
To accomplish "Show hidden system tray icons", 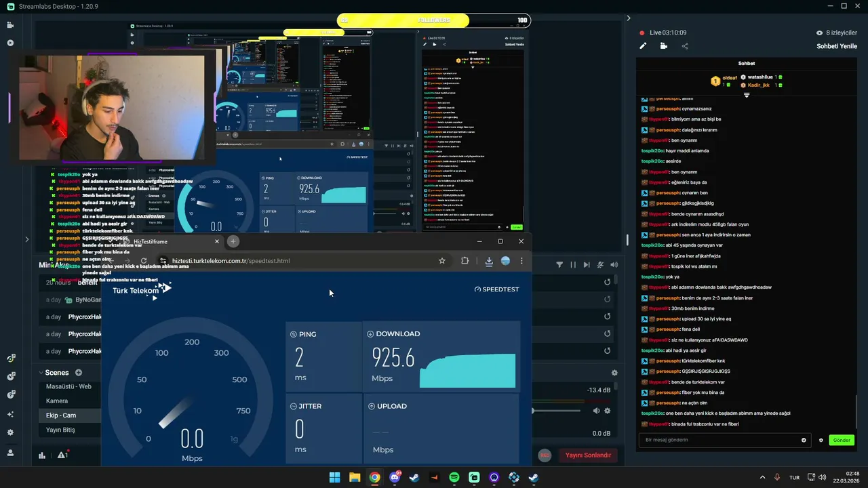I will [762, 477].
